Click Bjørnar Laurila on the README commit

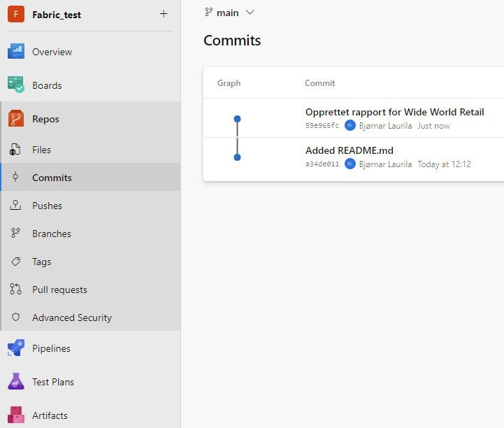point(385,164)
